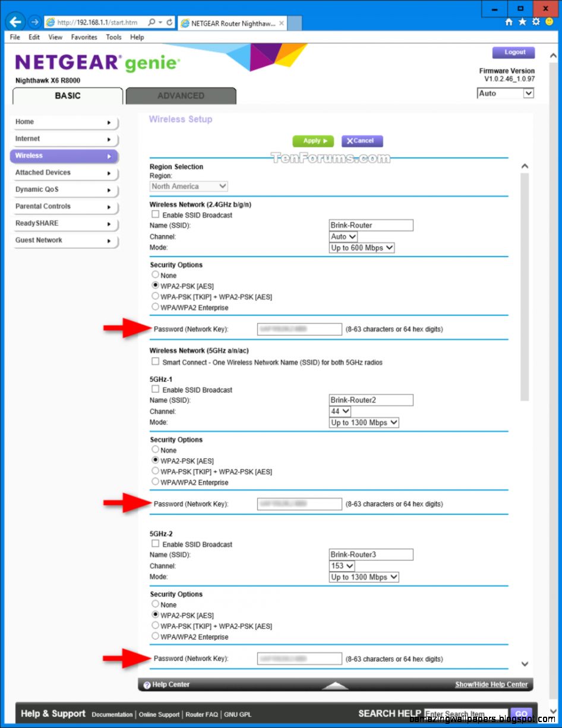Open the 2.4GHz Channel Auto dropdown

click(343, 236)
